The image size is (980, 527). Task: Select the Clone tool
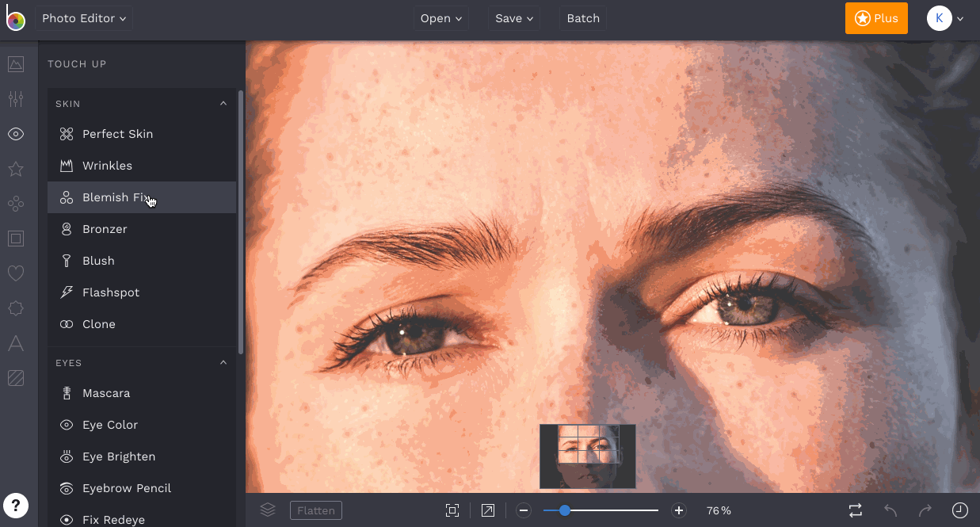[x=142, y=324]
